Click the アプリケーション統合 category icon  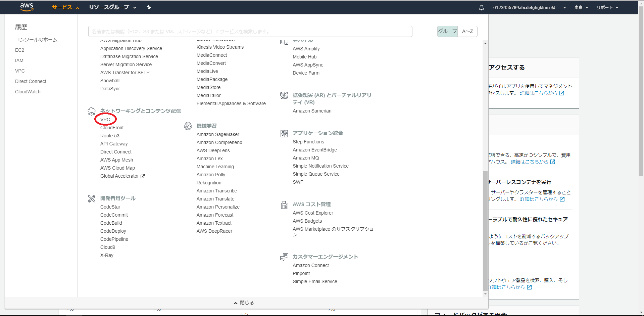pyautogui.click(x=284, y=133)
